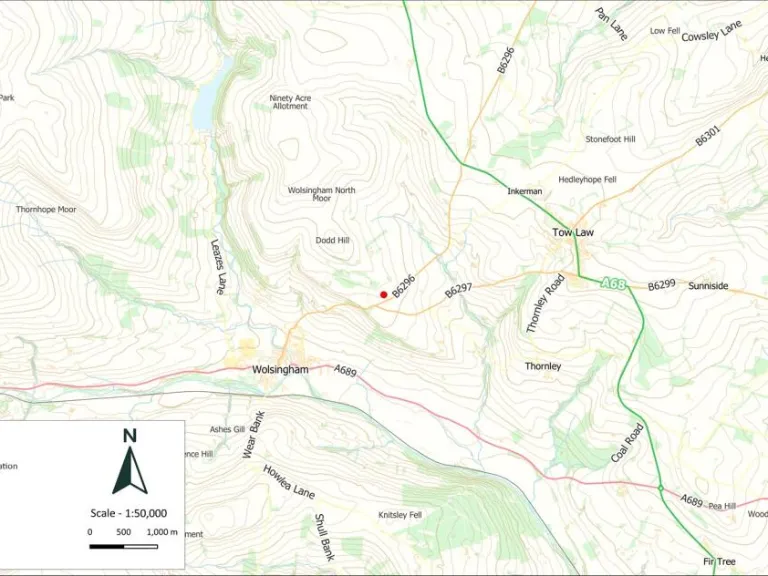The width and height of the screenshot is (768, 576).
Task: Click the Leazes Lane road label
Action: pos(218,266)
